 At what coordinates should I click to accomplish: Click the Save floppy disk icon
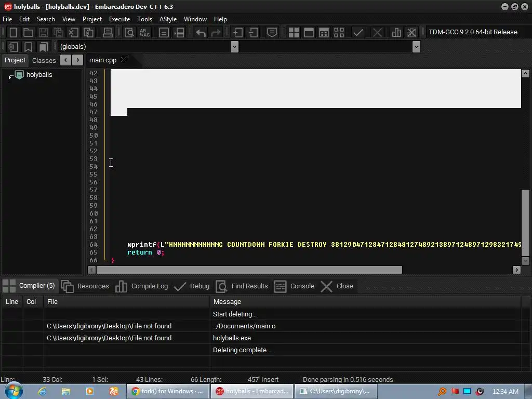(x=43, y=33)
